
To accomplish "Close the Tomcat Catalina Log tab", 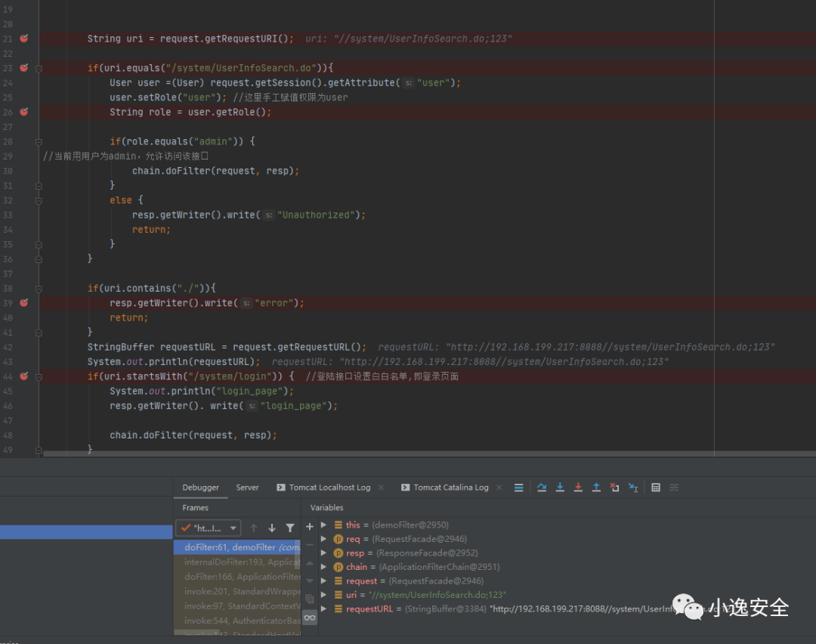I will coord(499,488).
